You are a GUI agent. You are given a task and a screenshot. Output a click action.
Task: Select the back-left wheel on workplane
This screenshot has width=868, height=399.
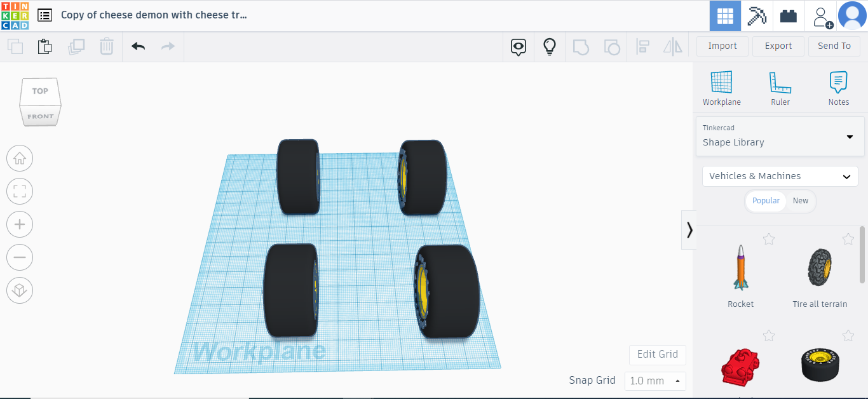pos(297,177)
